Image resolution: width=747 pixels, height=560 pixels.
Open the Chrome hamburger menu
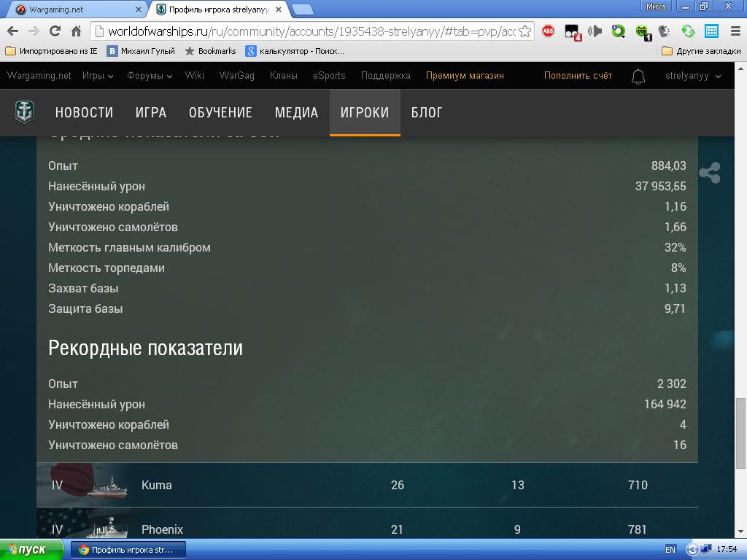733,31
